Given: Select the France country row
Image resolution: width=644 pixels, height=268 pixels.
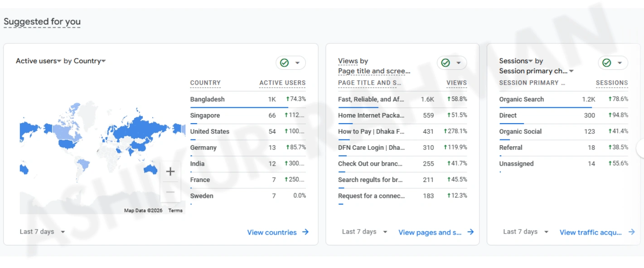Looking at the screenshot, I should 248,180.
